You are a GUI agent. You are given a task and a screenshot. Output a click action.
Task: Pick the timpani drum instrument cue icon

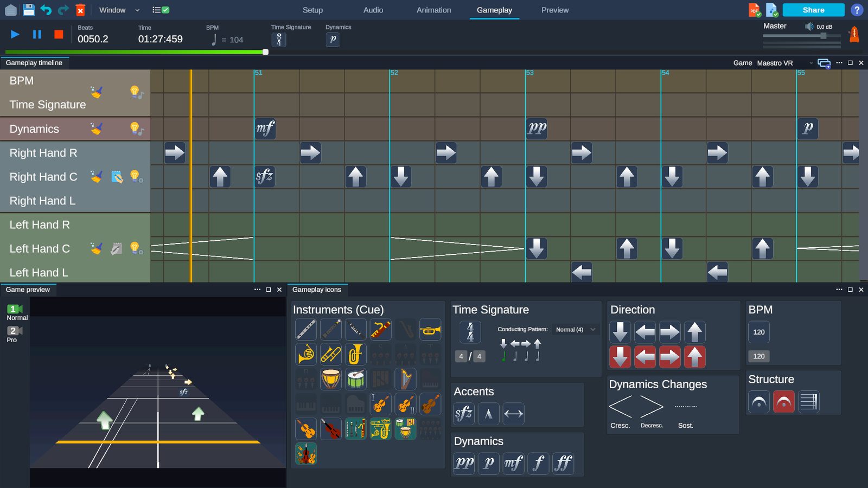coord(331,379)
